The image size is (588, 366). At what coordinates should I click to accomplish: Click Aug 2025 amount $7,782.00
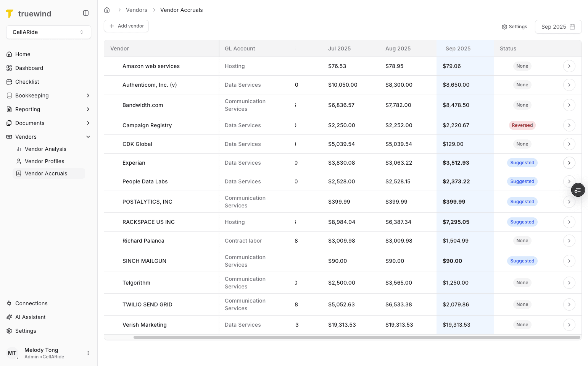[398, 105]
